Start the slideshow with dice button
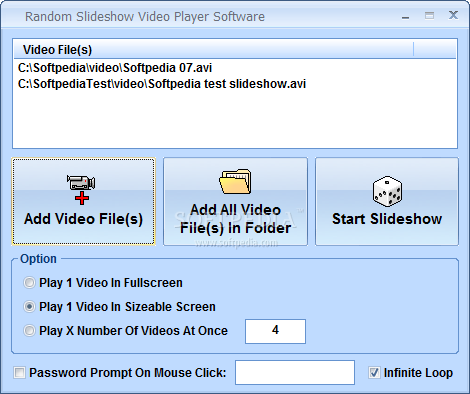The height and width of the screenshot is (394, 470). (x=387, y=201)
